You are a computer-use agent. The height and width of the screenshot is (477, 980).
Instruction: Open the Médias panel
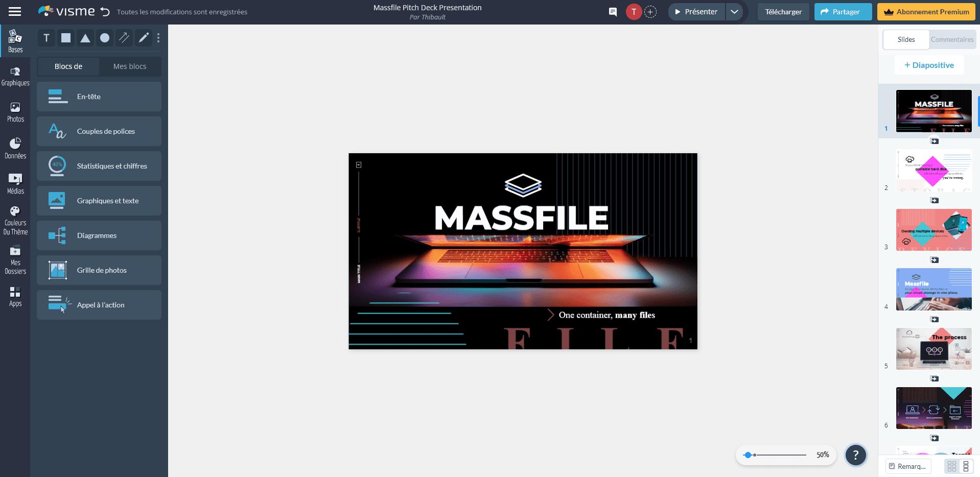coord(15,184)
